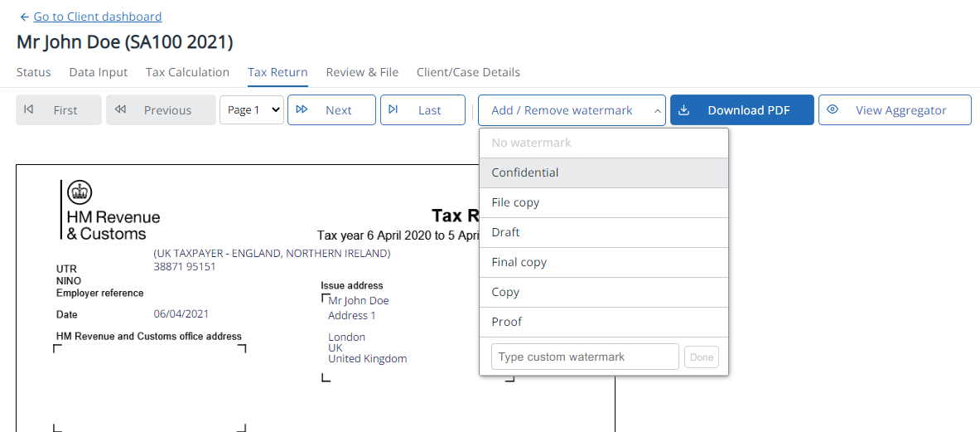Go to the Data Input tab
The height and width of the screenshot is (432, 980).
(x=98, y=72)
